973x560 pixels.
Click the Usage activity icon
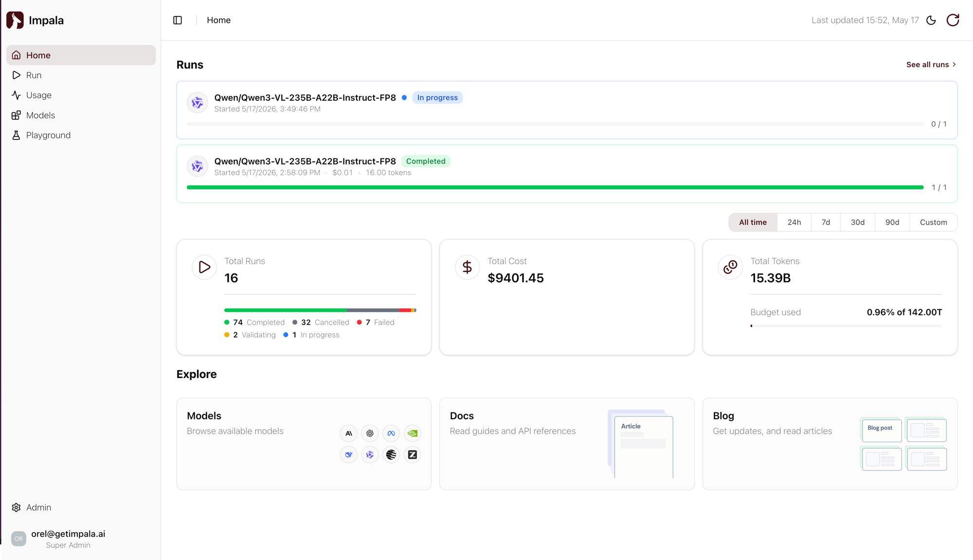click(x=16, y=95)
